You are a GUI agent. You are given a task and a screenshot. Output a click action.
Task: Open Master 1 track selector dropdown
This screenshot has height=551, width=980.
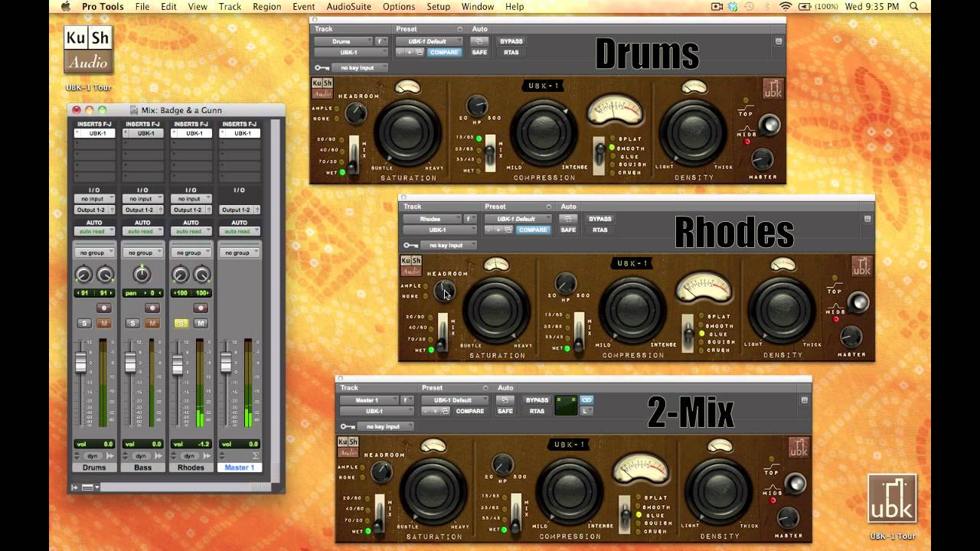tap(369, 399)
